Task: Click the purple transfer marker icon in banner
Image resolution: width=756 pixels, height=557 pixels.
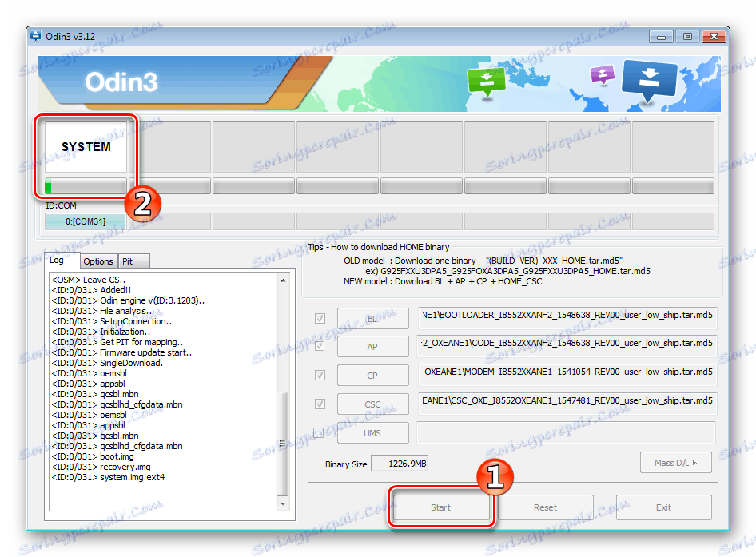Action: coord(603,76)
